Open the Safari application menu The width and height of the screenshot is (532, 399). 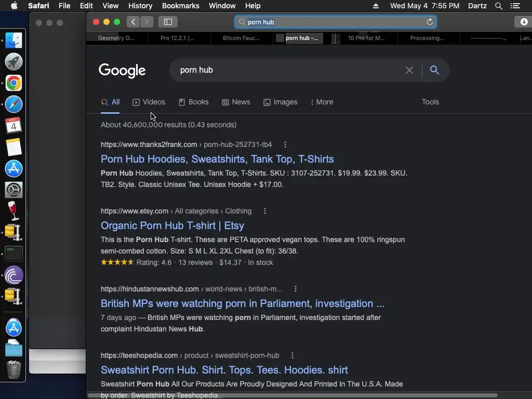(x=38, y=6)
